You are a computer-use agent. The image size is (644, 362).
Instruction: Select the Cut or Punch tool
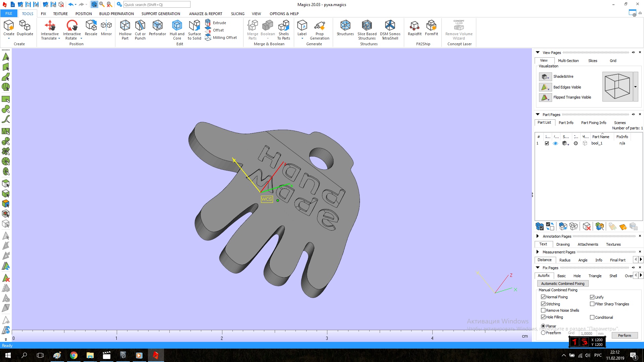tap(140, 29)
